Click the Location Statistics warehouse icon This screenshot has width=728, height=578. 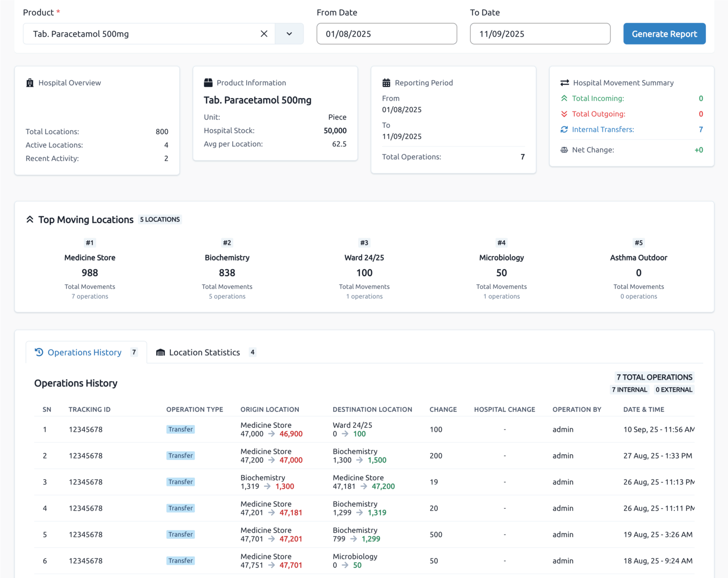coord(160,352)
